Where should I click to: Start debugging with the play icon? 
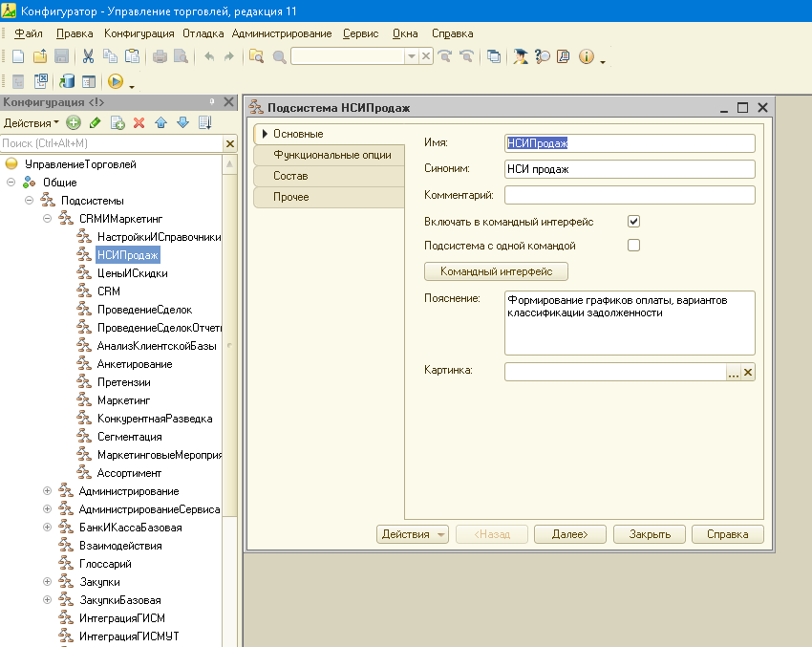point(116,82)
